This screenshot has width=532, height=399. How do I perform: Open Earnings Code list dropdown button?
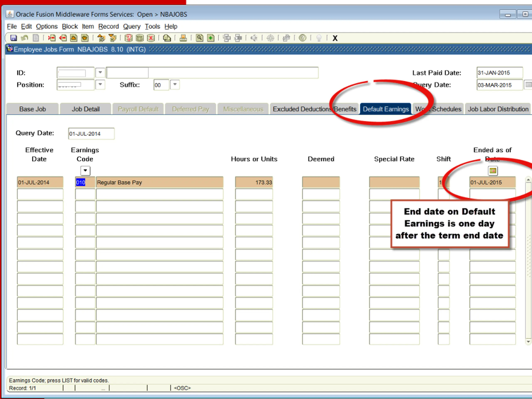click(x=85, y=171)
